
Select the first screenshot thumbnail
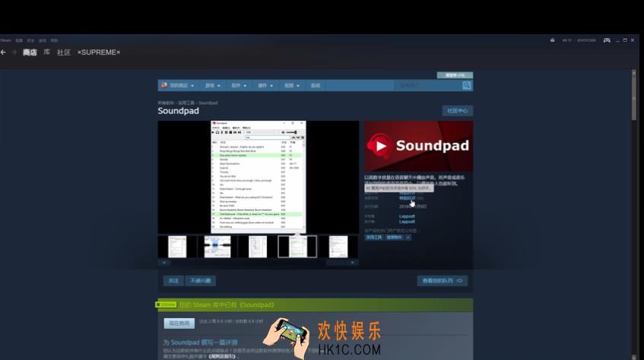(177, 247)
